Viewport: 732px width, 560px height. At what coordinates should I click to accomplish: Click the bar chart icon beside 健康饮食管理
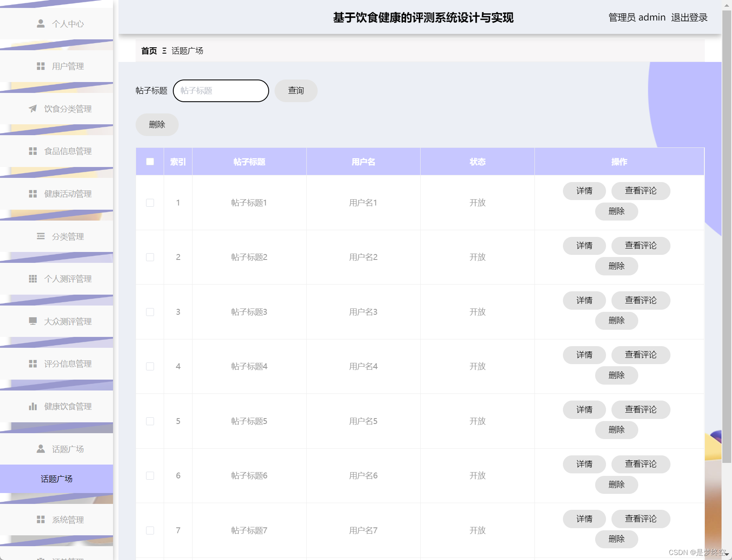tap(33, 406)
